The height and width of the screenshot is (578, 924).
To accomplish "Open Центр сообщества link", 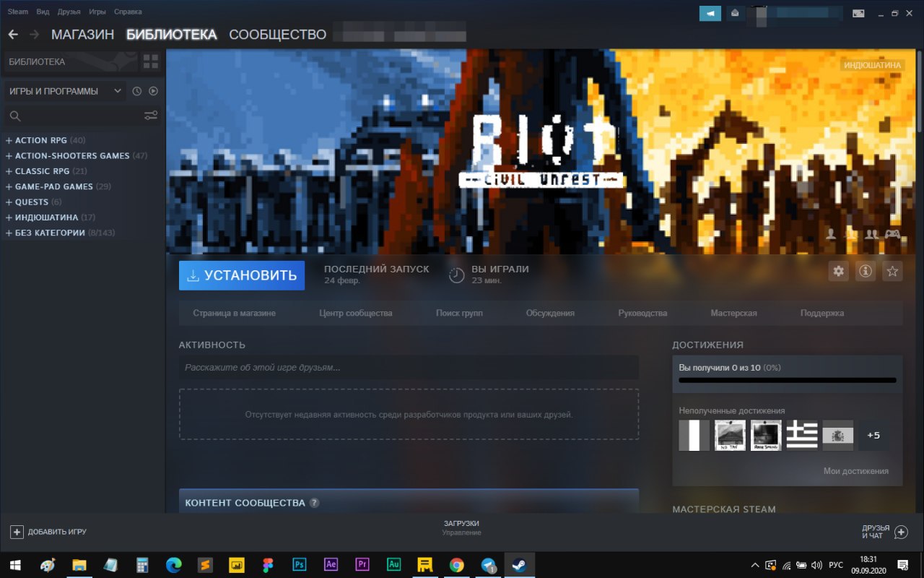I will coord(356,313).
